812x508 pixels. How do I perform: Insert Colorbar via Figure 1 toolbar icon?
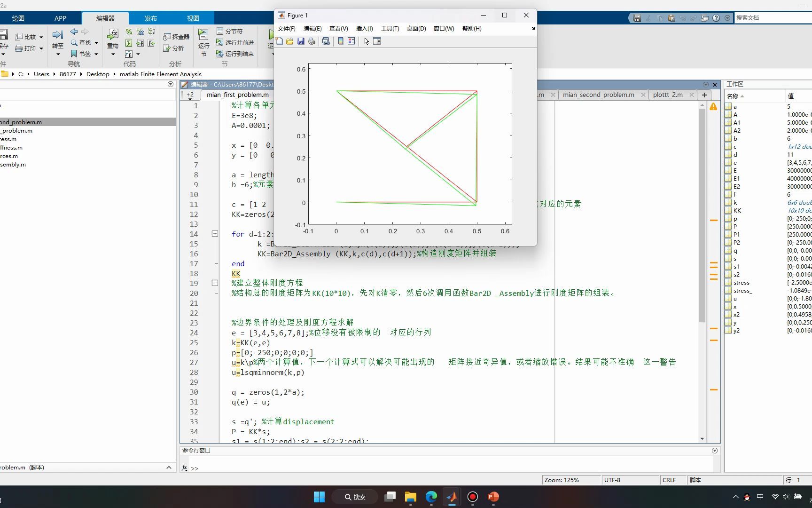click(x=341, y=41)
